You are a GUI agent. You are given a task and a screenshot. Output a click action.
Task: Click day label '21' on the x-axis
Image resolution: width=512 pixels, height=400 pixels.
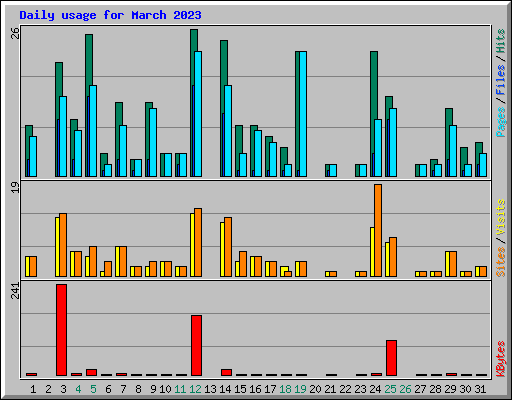[x=330, y=389]
